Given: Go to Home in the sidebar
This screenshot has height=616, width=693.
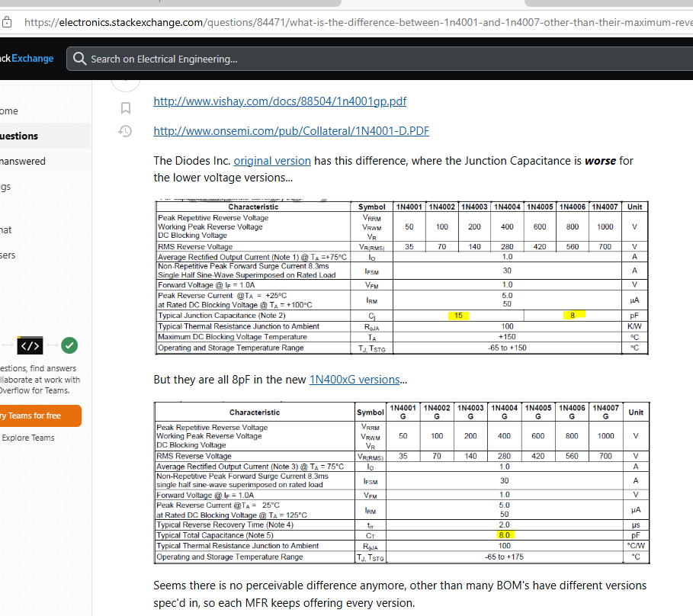Looking at the screenshot, I should point(9,111).
